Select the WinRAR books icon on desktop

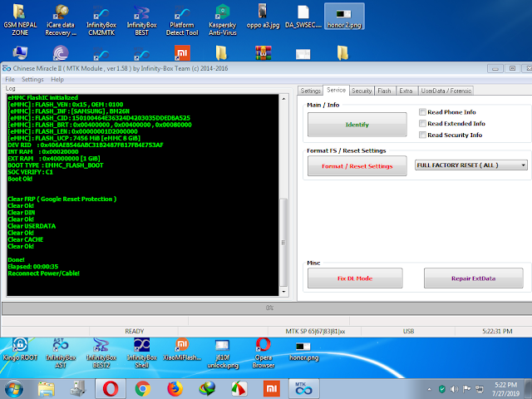[264, 53]
